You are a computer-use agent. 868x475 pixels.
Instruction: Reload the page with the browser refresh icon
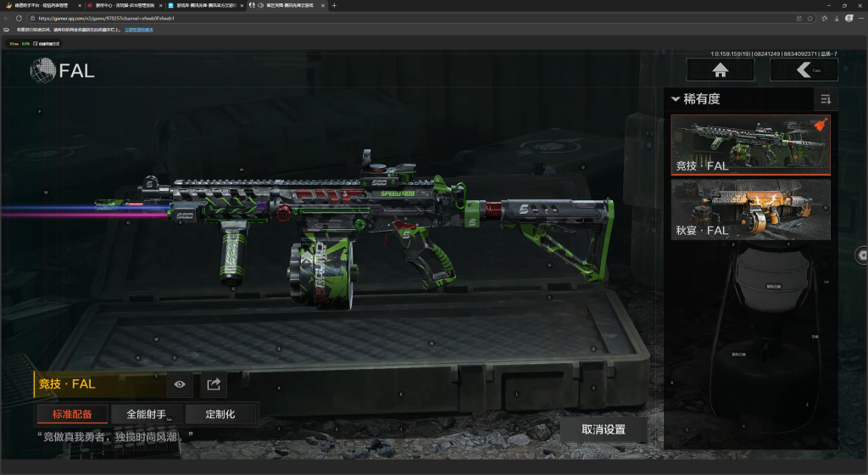click(19, 19)
